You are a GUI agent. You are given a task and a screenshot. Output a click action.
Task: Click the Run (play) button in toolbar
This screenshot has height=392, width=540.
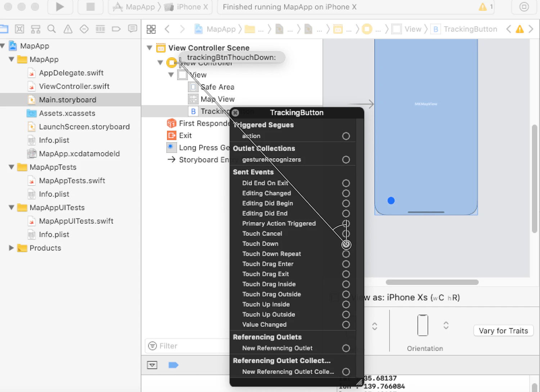coord(60,7)
